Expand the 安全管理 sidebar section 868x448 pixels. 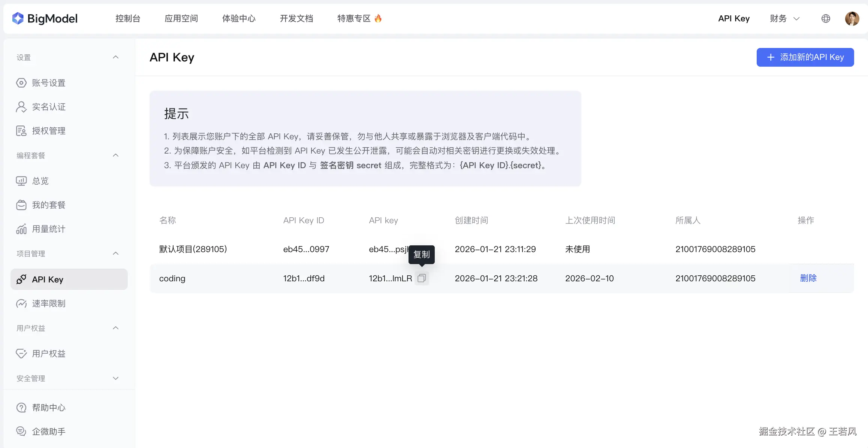click(115, 378)
